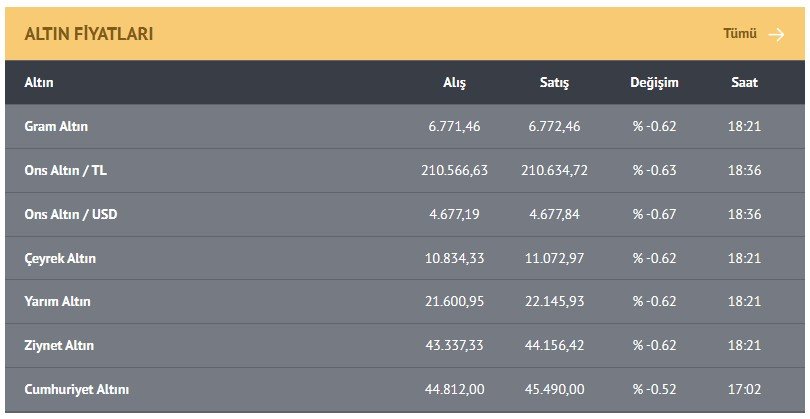Select the Değişim column header
The height and width of the screenshot is (419, 810).
[x=654, y=82]
